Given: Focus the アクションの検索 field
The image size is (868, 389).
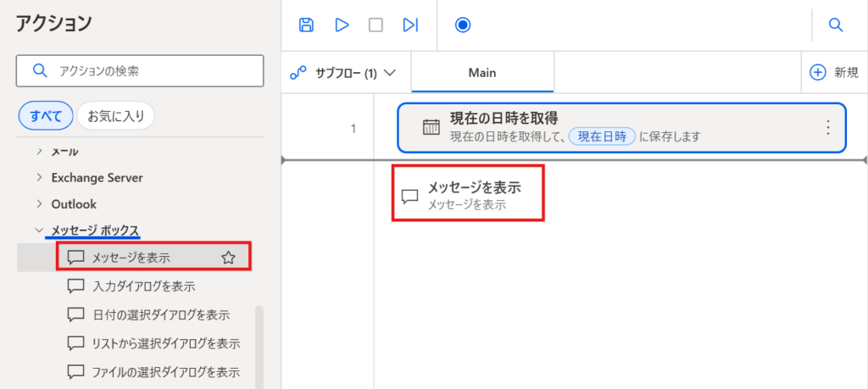Looking at the screenshot, I should click(140, 71).
